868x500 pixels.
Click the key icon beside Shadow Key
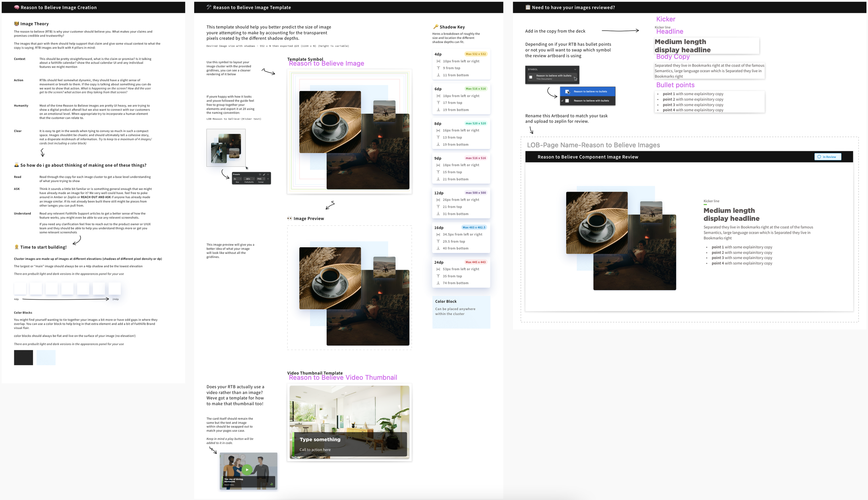pos(435,27)
